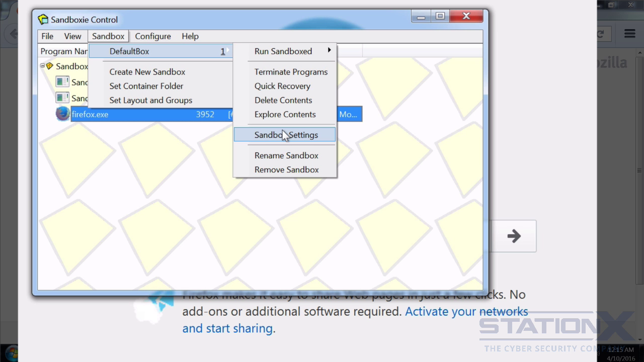Minimize the Sandboxie Control window
The image size is (644, 362).
421,17
